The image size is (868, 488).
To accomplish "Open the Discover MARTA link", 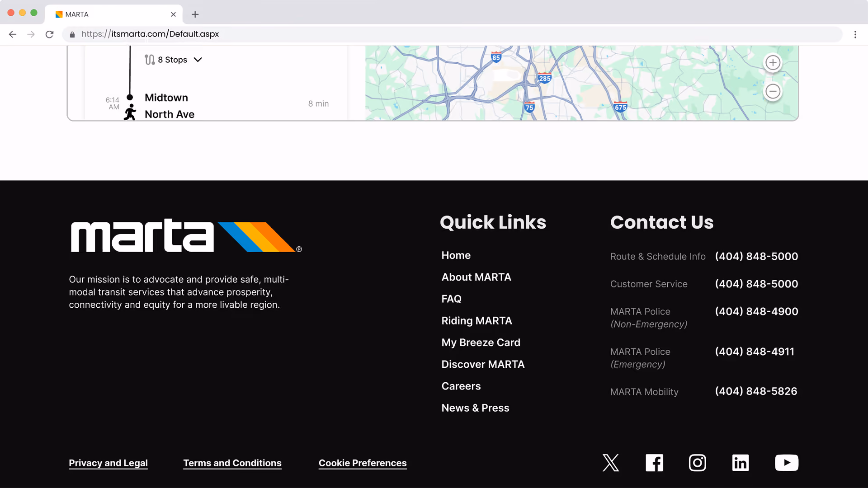I will (x=483, y=364).
